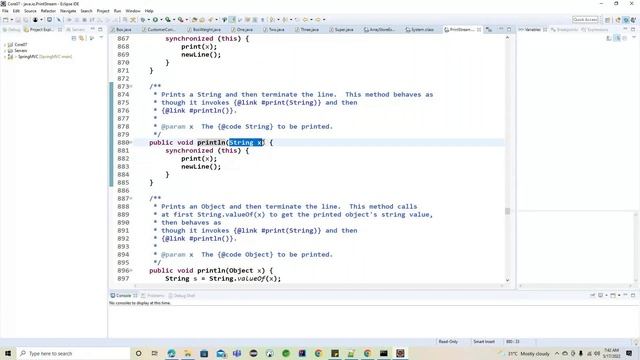This screenshot has width=640, height=360.
Task: Open the Run menu
Action: [x=118, y=11]
